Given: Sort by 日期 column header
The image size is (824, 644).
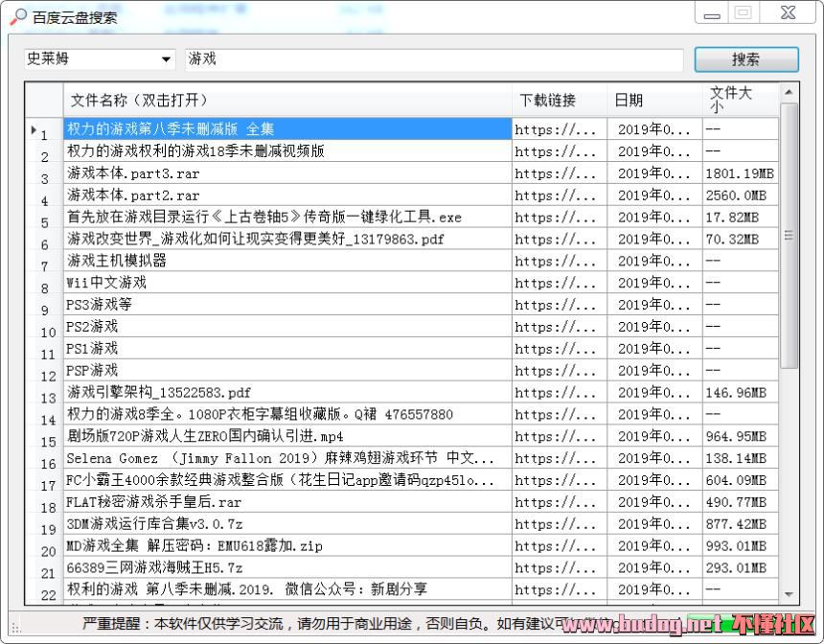Looking at the screenshot, I should [654, 100].
